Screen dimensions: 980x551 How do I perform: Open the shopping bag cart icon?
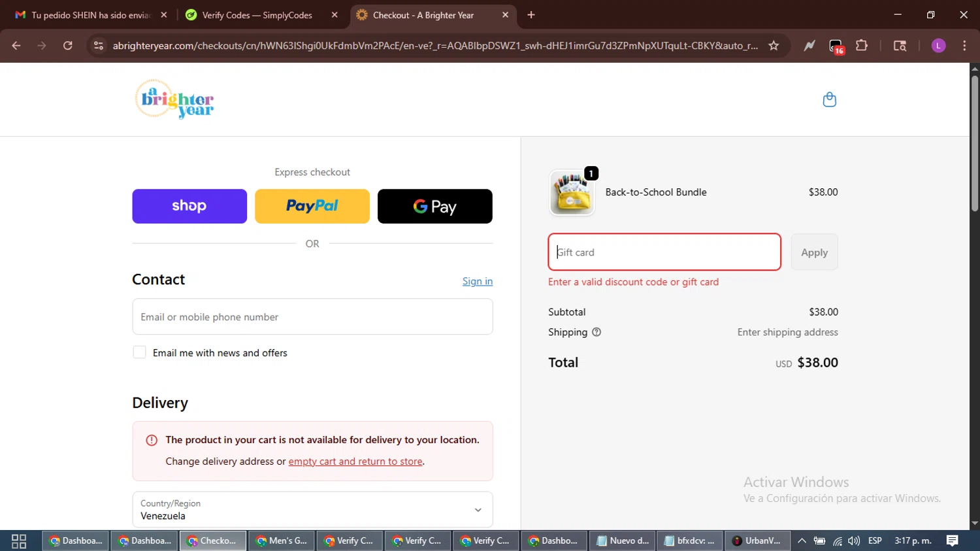point(829,99)
